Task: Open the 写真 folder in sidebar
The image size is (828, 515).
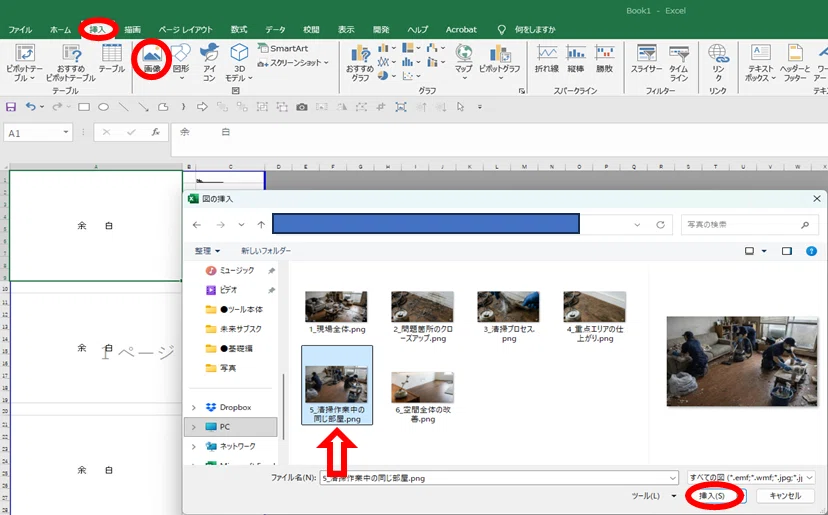Action: click(x=228, y=368)
